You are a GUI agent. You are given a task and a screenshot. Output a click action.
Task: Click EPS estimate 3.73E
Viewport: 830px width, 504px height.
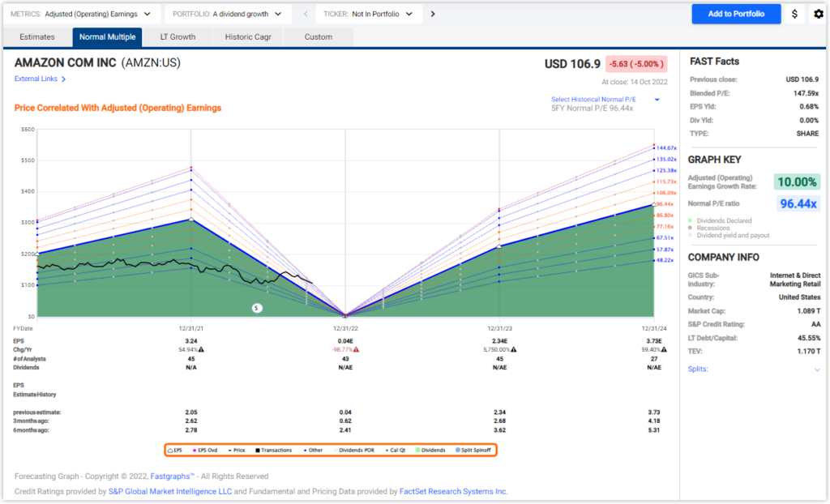tap(654, 341)
